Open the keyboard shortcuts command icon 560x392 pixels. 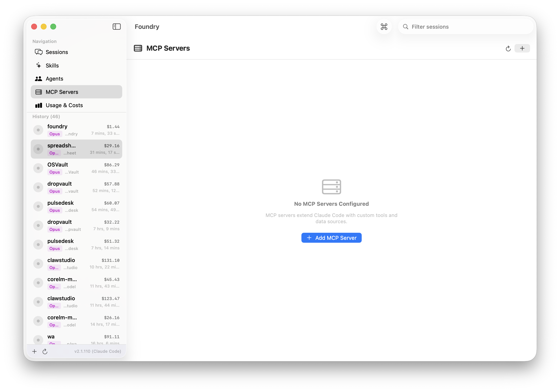click(x=384, y=27)
